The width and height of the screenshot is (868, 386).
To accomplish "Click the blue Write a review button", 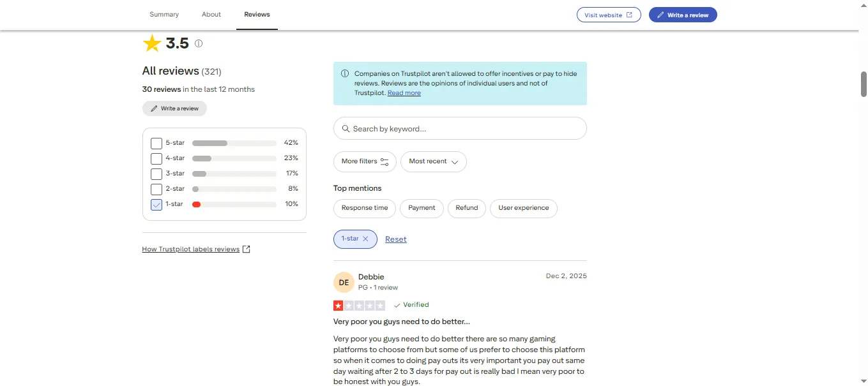I will (683, 15).
